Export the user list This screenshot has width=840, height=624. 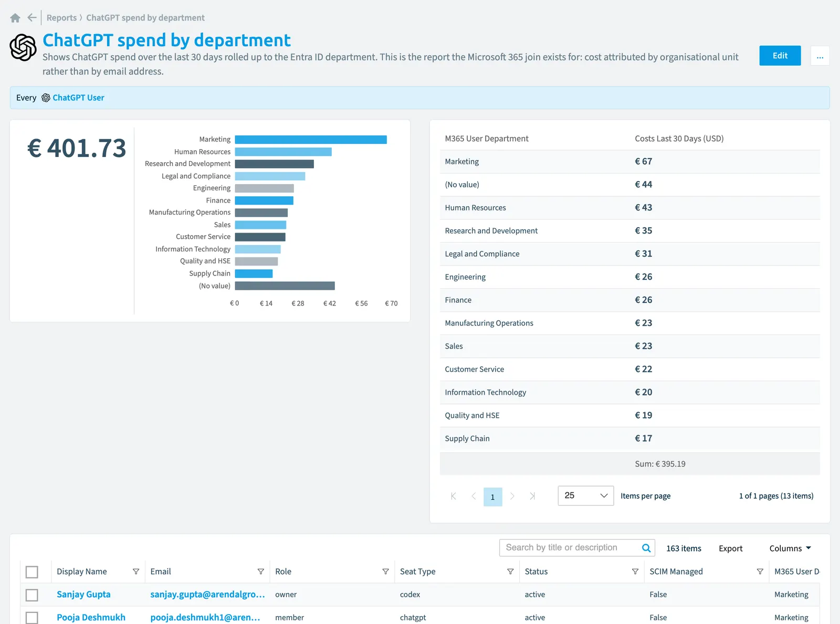(731, 548)
